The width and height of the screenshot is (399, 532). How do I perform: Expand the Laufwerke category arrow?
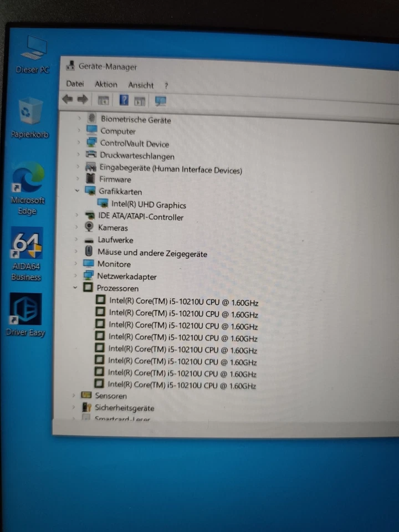coord(76,239)
